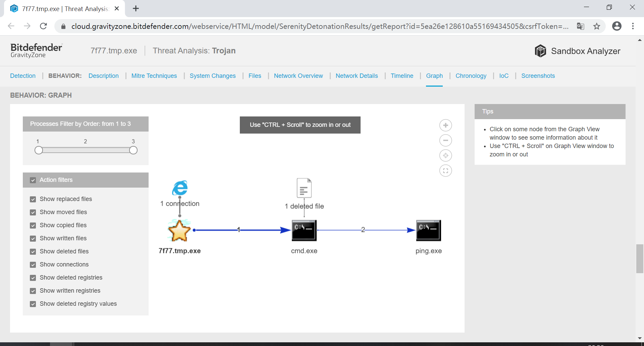Open the Timeline tab
This screenshot has height=346, width=644.
tap(402, 76)
